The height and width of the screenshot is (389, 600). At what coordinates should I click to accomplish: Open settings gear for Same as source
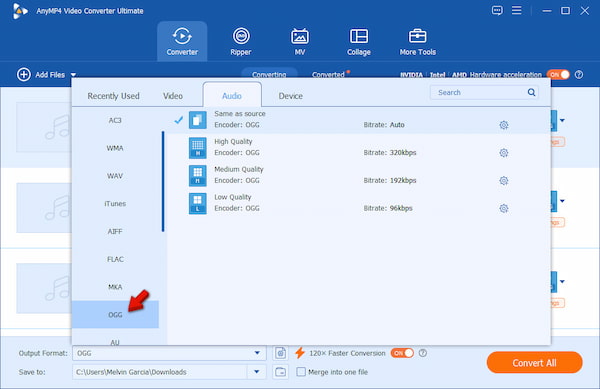pos(504,125)
